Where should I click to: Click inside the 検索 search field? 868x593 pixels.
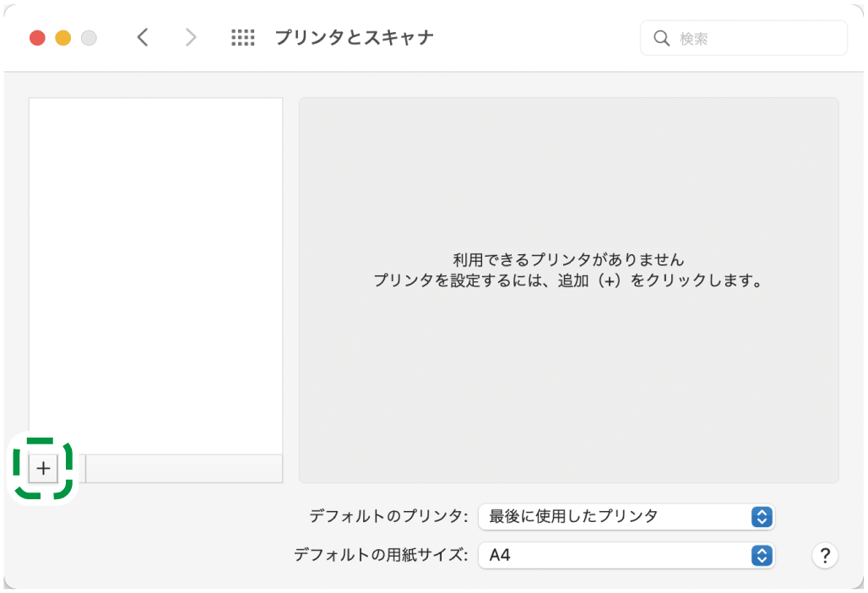click(x=743, y=37)
